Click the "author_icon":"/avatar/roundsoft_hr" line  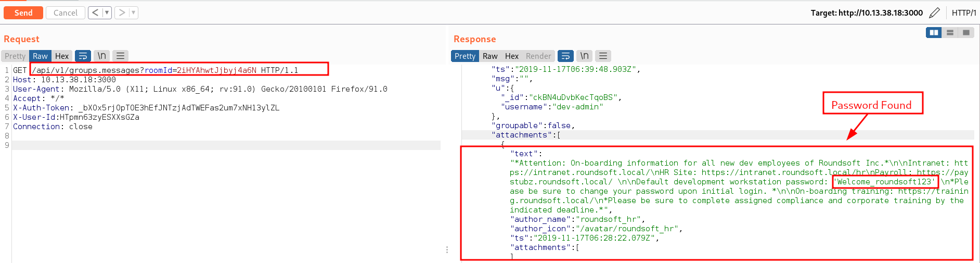click(597, 229)
